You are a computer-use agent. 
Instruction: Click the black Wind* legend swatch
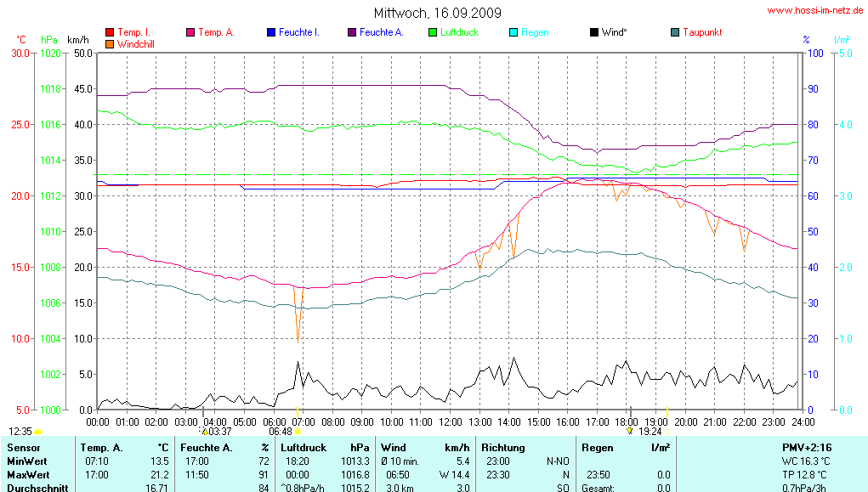[594, 32]
